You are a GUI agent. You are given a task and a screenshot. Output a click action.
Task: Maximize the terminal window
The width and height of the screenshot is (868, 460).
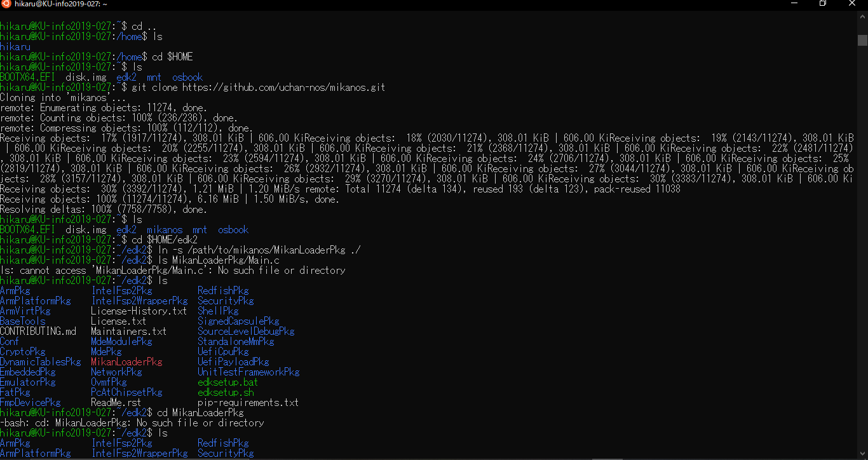(x=822, y=4)
